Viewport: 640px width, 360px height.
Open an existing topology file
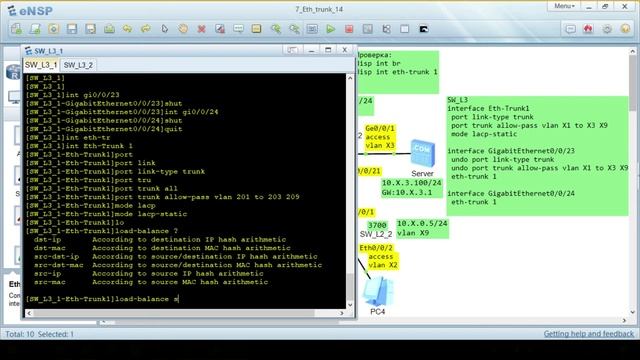tap(53, 29)
